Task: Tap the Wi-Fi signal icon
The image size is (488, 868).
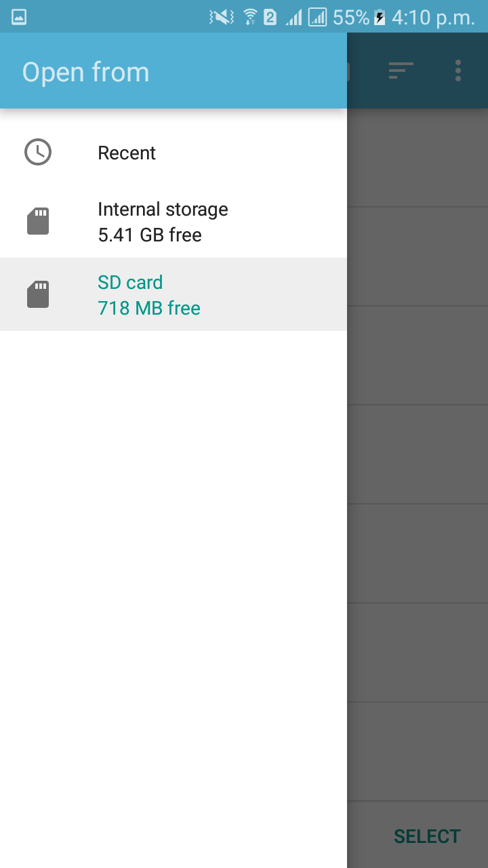Action: [249, 17]
